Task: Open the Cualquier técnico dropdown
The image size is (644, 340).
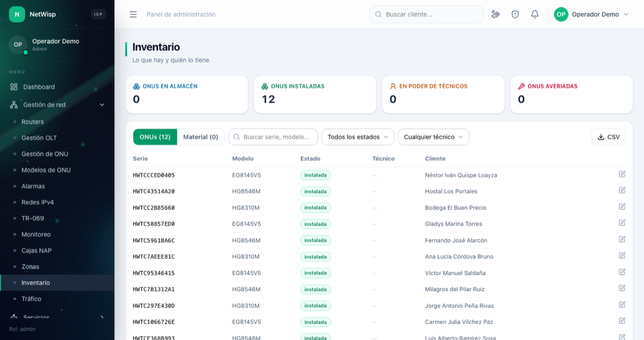Action: (434, 137)
